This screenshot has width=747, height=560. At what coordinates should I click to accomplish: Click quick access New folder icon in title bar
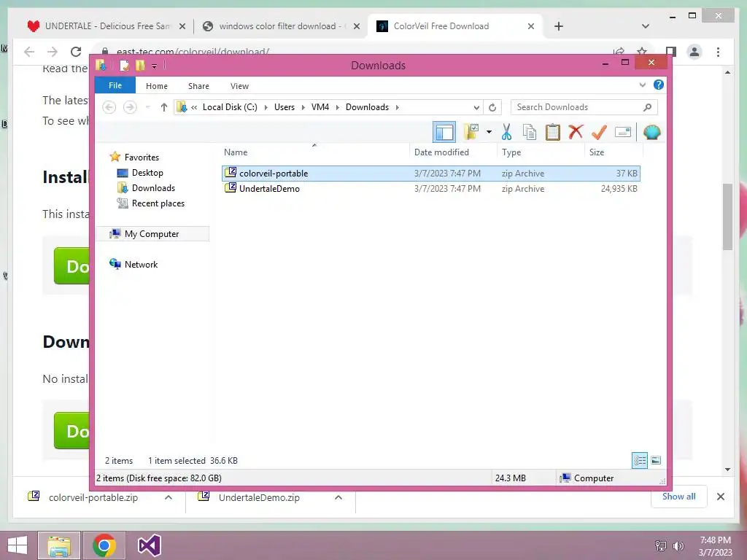coord(140,65)
